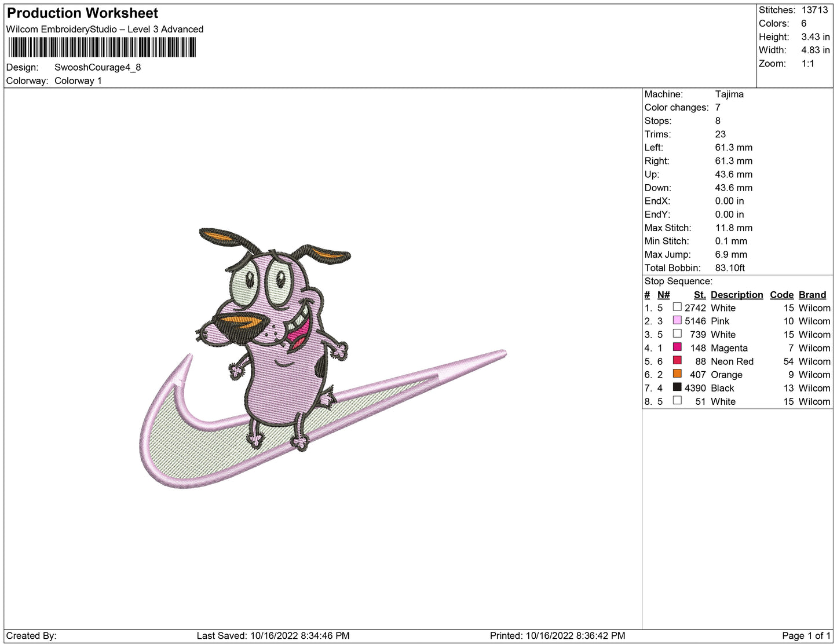Image resolution: width=837 pixels, height=644 pixels.
Task: Click "Wilcom EmbroideryStudio – Level 3 Advanced" text
Action: [105, 29]
